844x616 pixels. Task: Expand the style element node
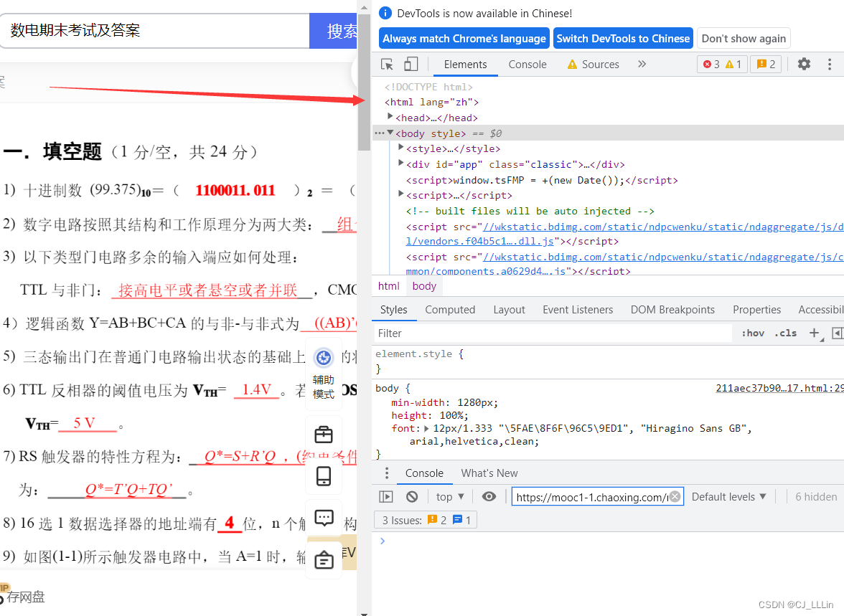[x=400, y=147]
